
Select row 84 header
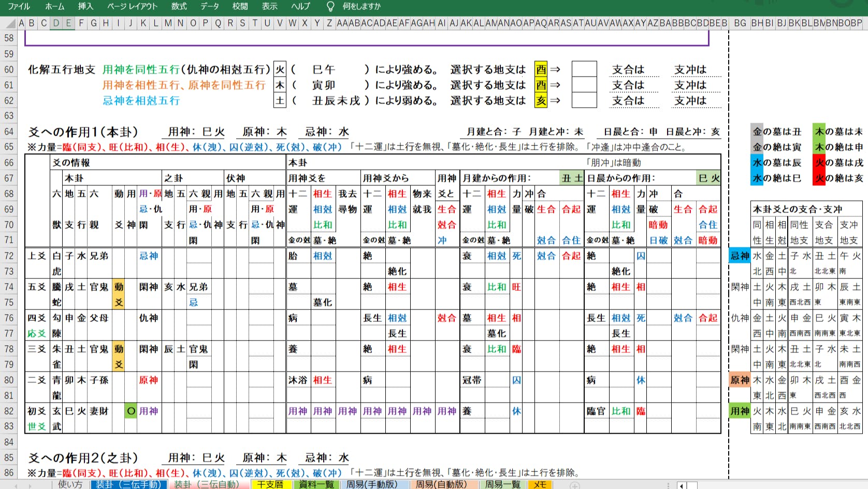[x=9, y=442]
